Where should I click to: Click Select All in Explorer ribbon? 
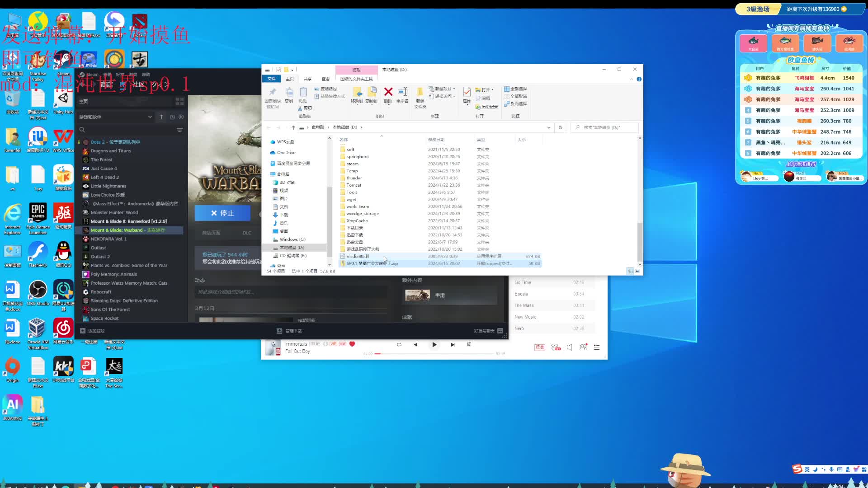pos(515,89)
